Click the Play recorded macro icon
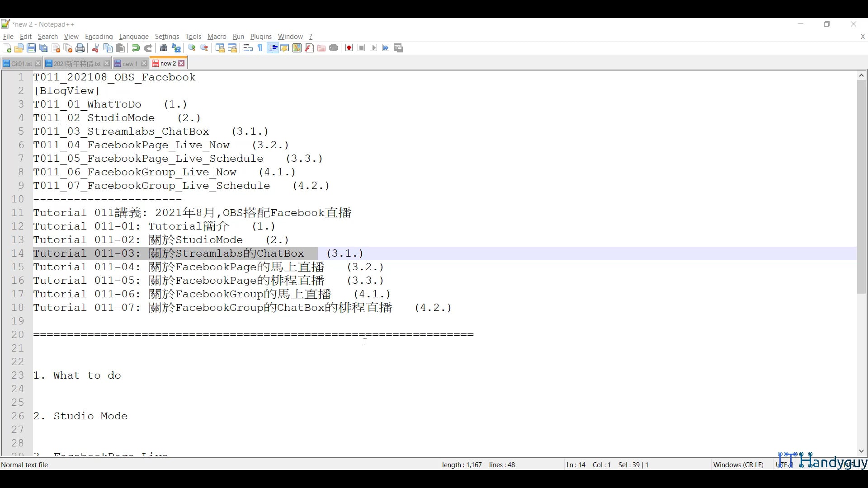 [373, 48]
